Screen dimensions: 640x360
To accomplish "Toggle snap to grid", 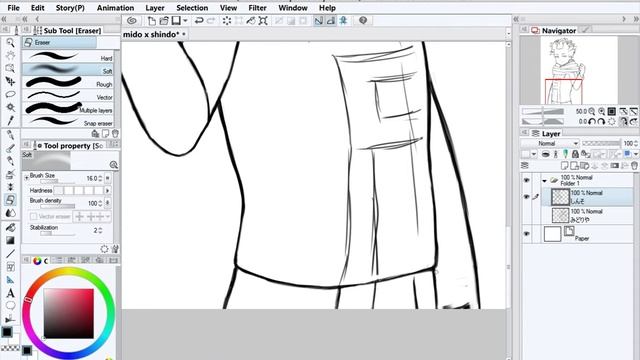I will click(x=343, y=20).
